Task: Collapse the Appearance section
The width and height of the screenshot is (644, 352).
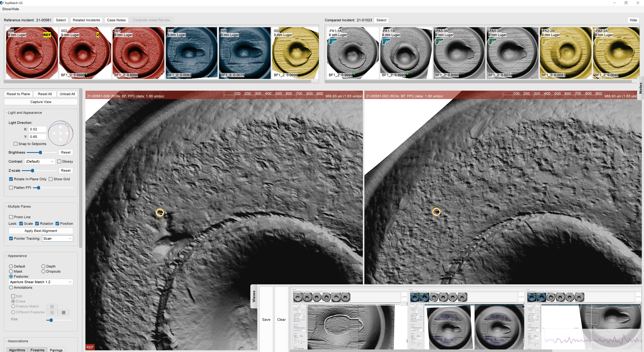Action: [x=7, y=256]
